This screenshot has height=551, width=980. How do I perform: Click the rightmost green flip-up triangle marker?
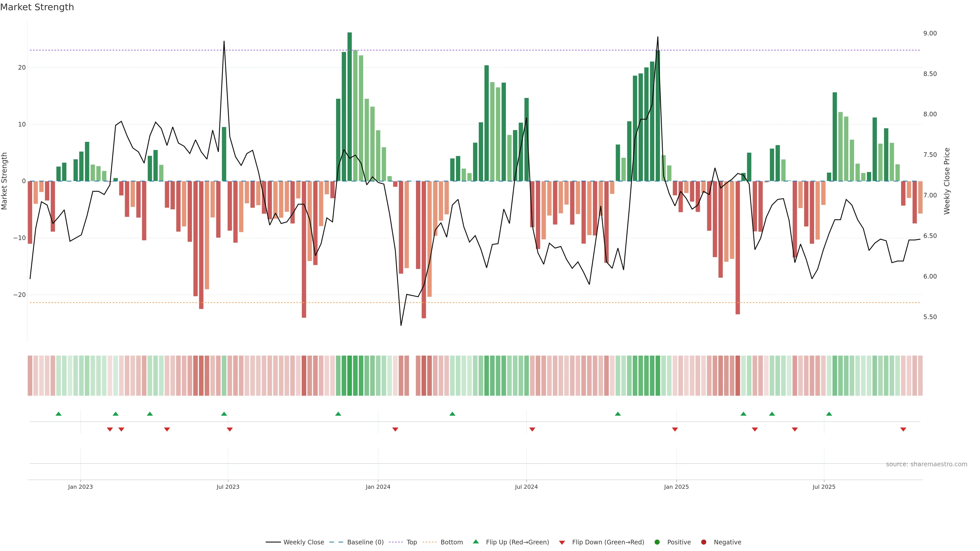[x=829, y=414]
